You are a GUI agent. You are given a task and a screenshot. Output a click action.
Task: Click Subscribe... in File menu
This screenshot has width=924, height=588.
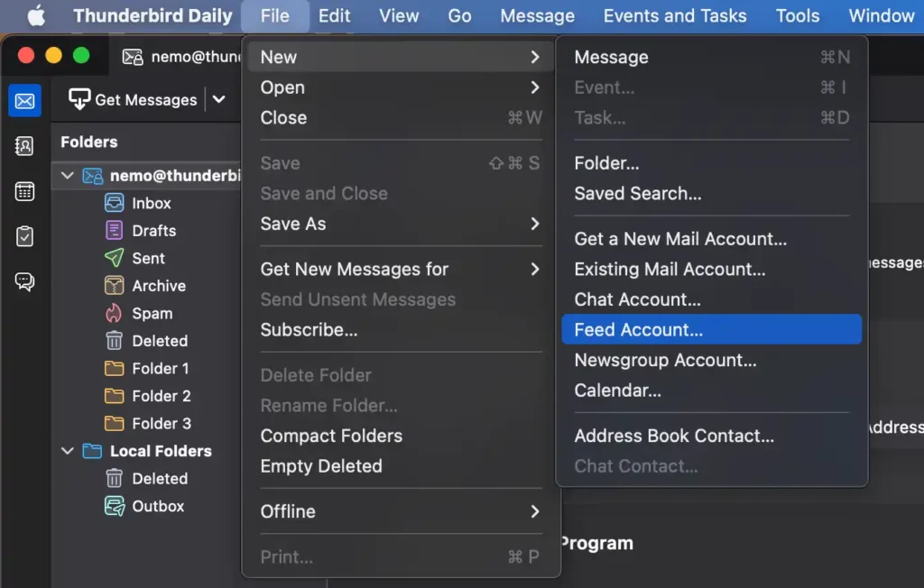[401, 329]
